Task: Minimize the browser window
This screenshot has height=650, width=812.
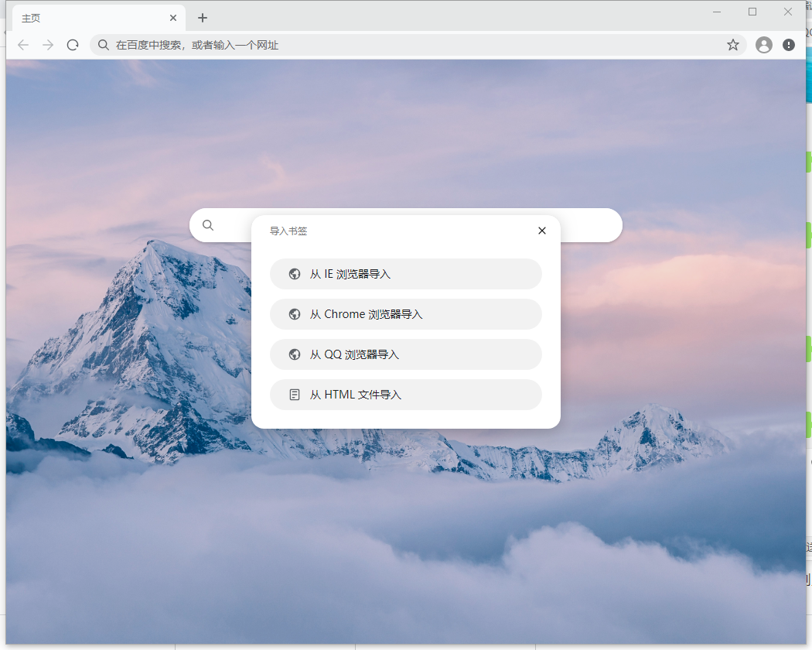Action: [x=717, y=12]
